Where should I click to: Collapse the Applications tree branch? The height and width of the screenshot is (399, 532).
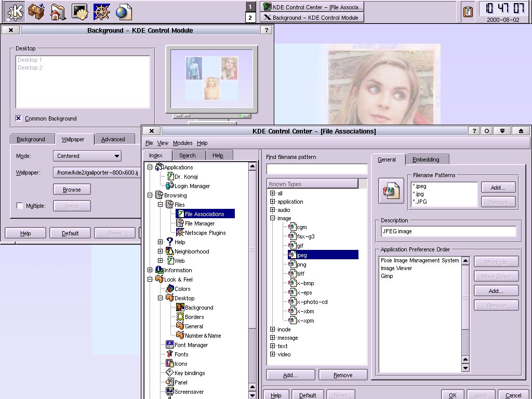click(x=150, y=167)
